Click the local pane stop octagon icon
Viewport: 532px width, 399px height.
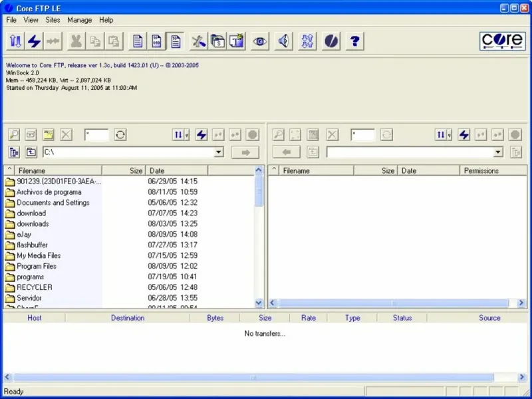pyautogui.click(x=253, y=135)
